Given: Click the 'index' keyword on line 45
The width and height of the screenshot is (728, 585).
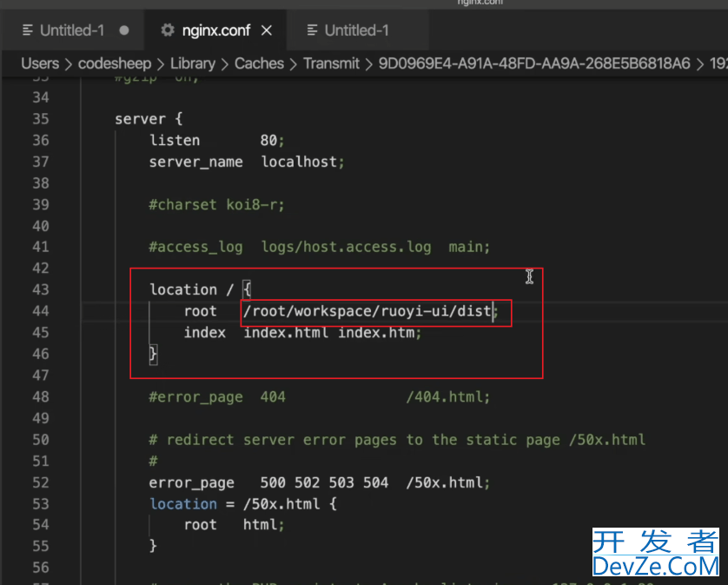Looking at the screenshot, I should [205, 333].
